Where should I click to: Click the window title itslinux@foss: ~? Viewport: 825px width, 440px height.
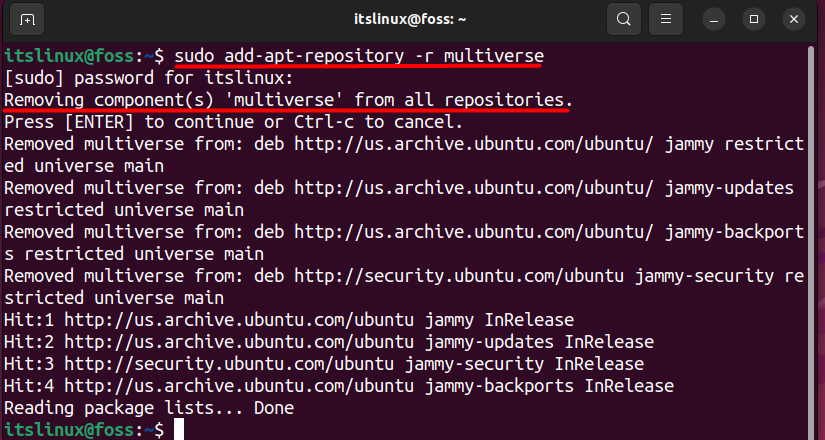(x=410, y=20)
